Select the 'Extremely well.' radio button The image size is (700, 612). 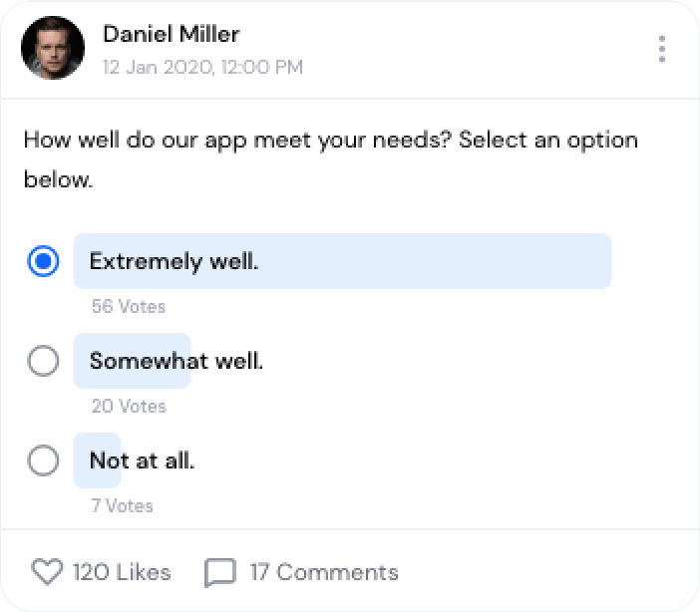point(43,262)
